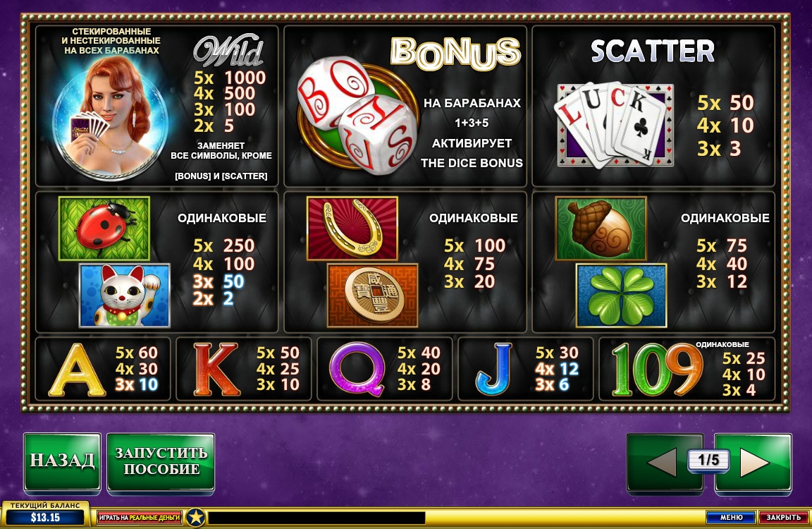Click the black progress bar at bottom
The height and width of the screenshot is (529, 812).
(x=316, y=518)
